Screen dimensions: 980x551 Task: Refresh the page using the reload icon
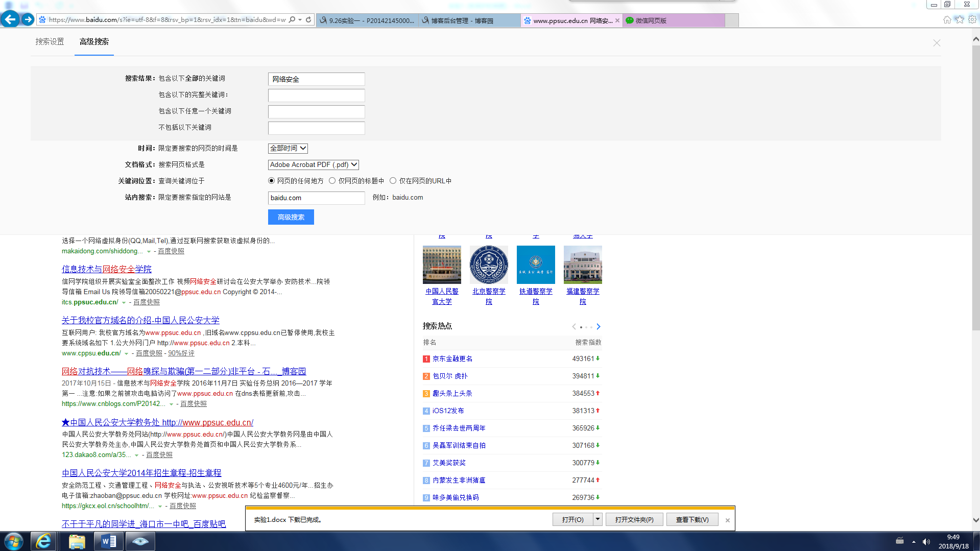(308, 20)
